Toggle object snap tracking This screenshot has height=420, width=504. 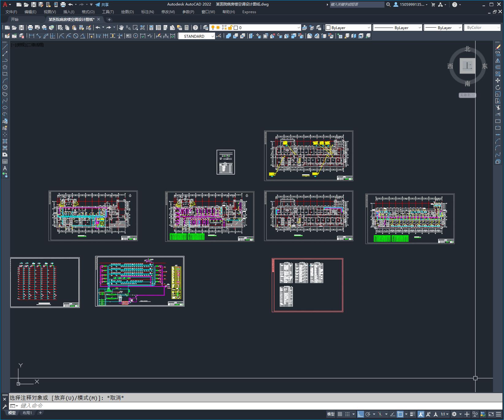tap(392, 414)
